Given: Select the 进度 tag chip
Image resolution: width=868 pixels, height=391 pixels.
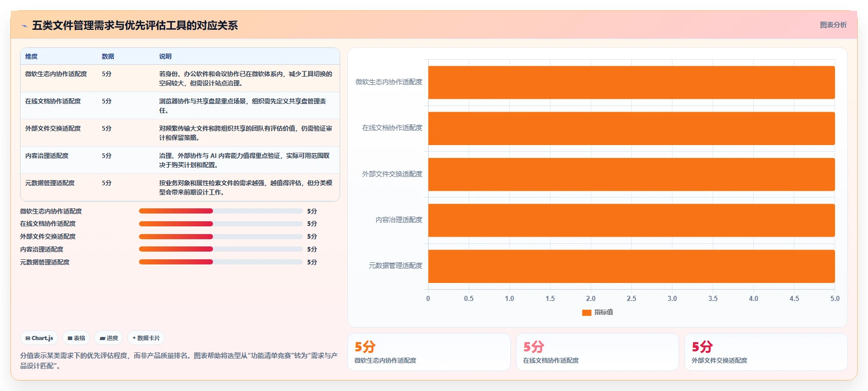Looking at the screenshot, I should coord(109,338).
